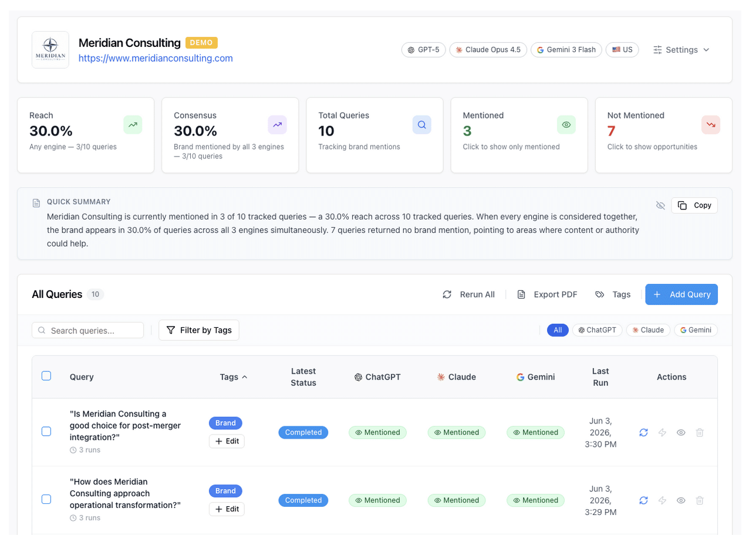Copy the quick summary text
756x549 pixels.
pyautogui.click(x=694, y=205)
